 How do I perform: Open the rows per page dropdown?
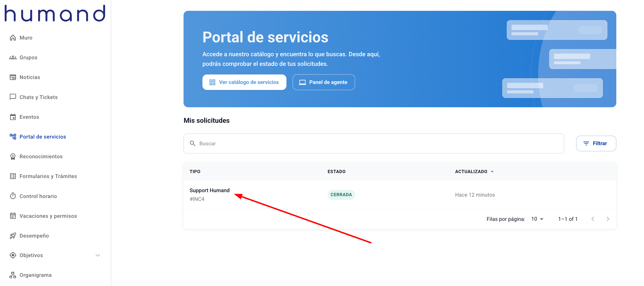click(537, 219)
